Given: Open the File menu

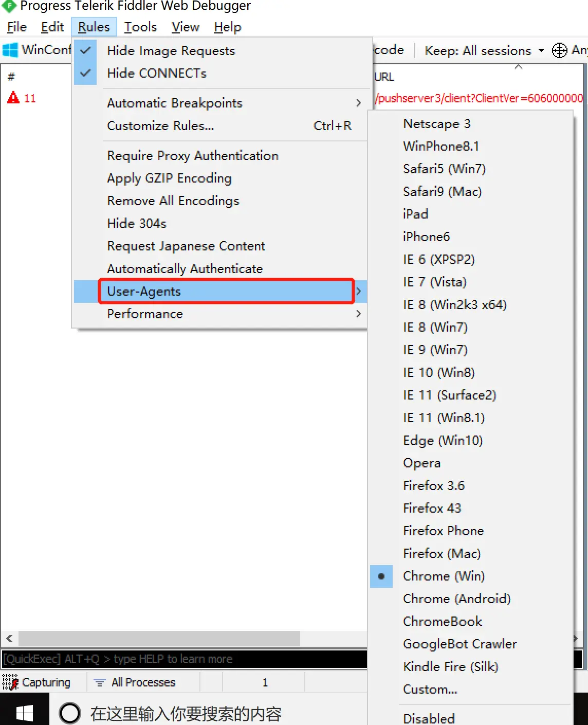Looking at the screenshot, I should (x=17, y=27).
